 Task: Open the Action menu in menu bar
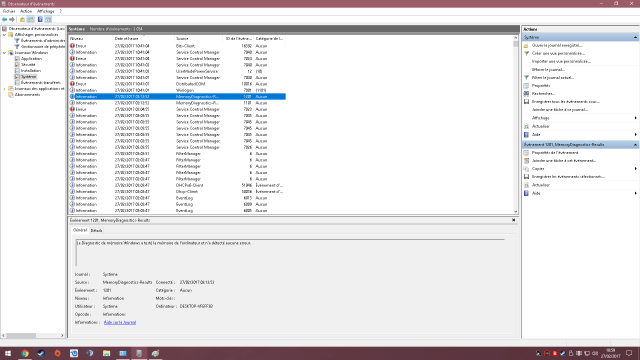26,11
